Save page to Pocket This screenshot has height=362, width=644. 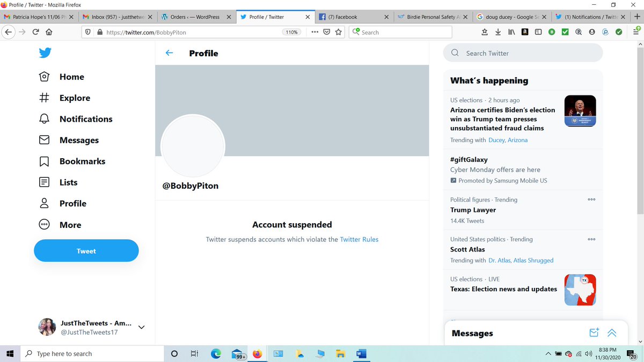[x=326, y=32]
